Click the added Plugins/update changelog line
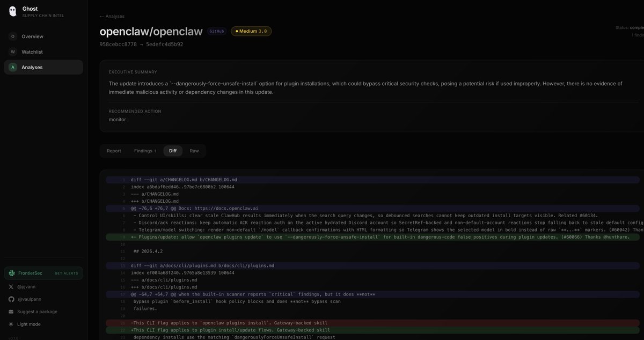 (x=373, y=236)
